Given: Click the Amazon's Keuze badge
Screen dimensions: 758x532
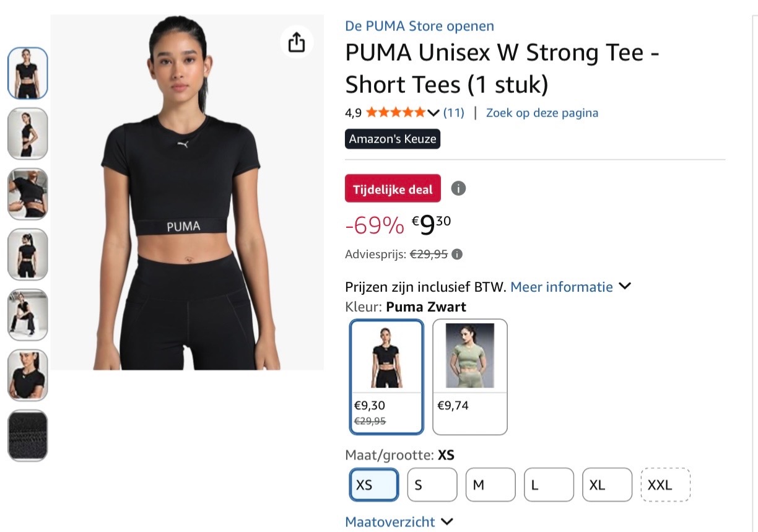Looking at the screenshot, I should point(392,139).
